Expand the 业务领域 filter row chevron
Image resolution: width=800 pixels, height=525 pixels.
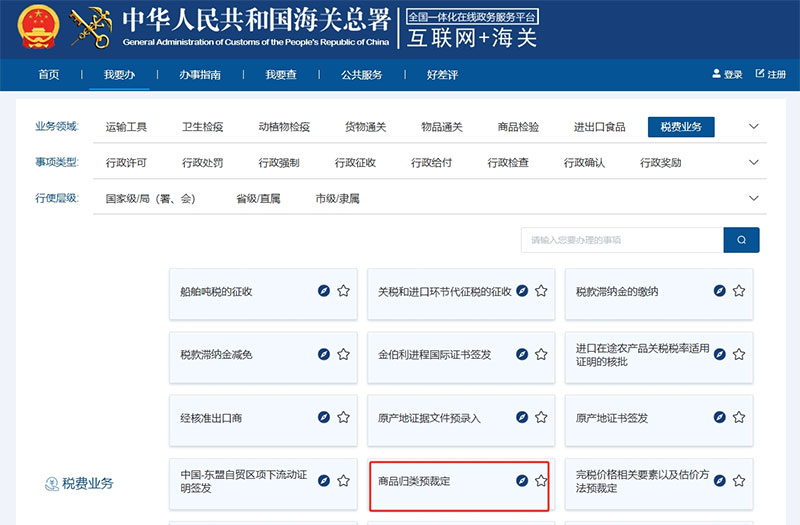click(x=754, y=127)
